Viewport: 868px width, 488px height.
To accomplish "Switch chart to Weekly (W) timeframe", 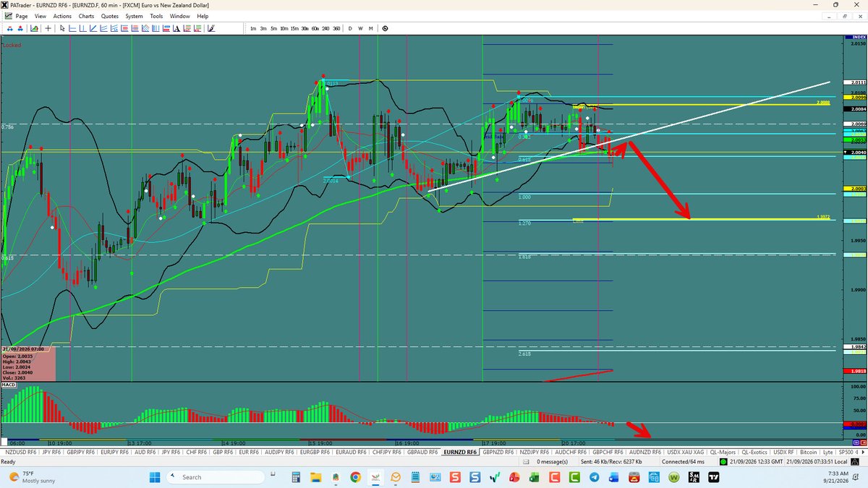I will click(360, 28).
